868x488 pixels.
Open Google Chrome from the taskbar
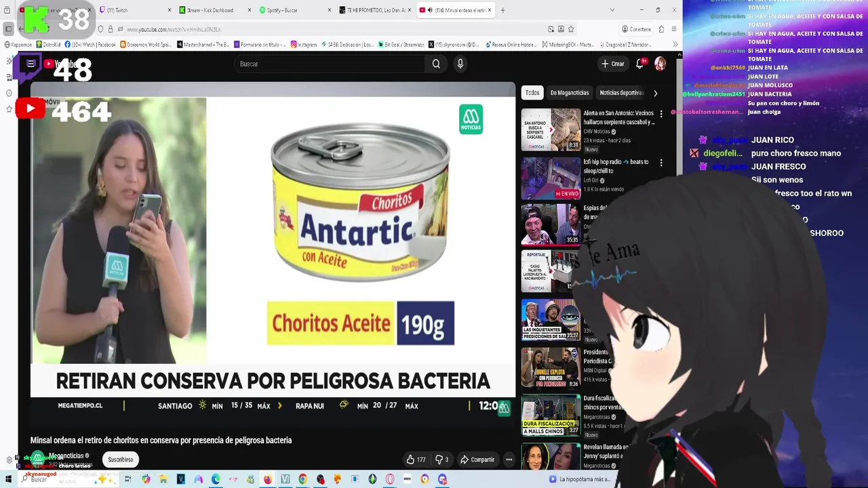pos(302,479)
